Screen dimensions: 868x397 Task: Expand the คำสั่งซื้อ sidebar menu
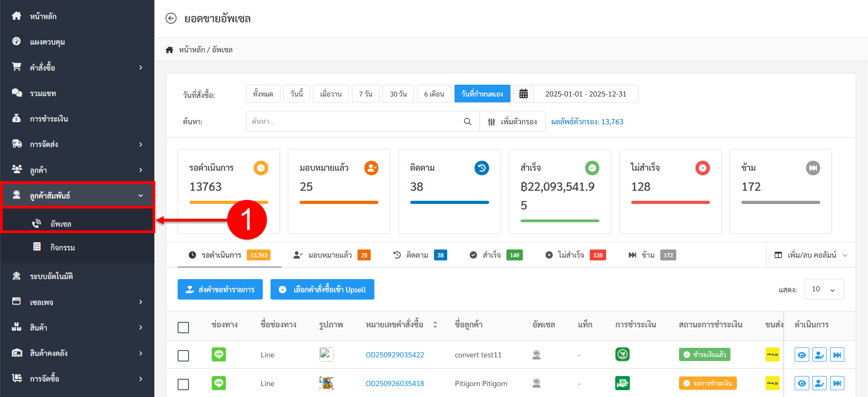pos(77,67)
